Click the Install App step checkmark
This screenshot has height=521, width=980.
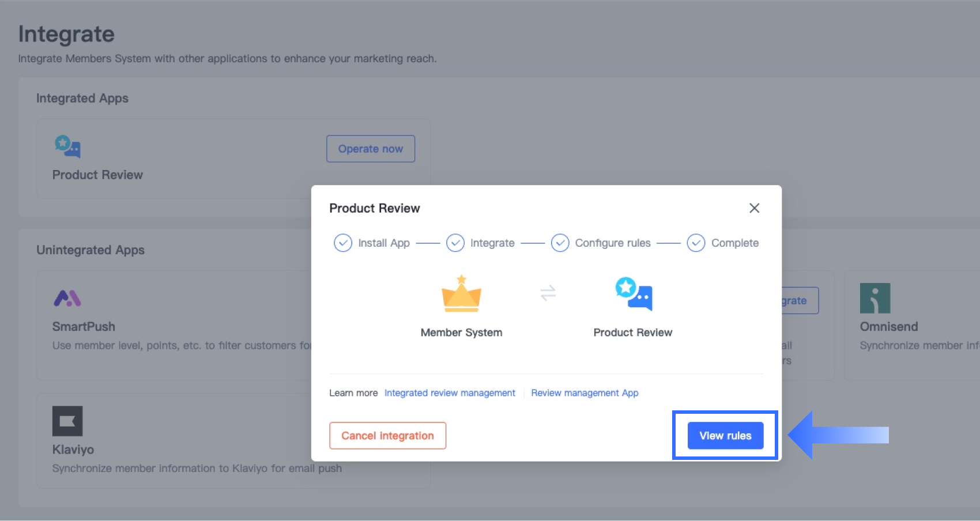[343, 243]
